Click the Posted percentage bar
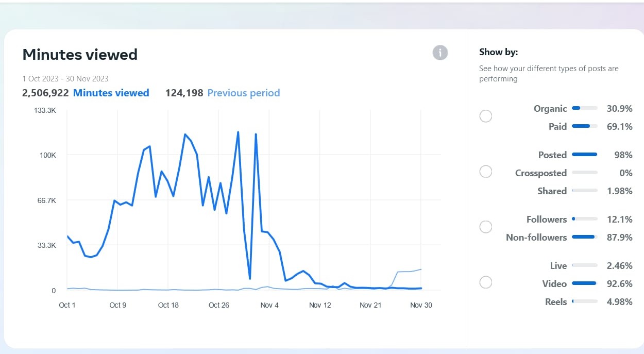The width and height of the screenshot is (644, 354). pos(584,155)
